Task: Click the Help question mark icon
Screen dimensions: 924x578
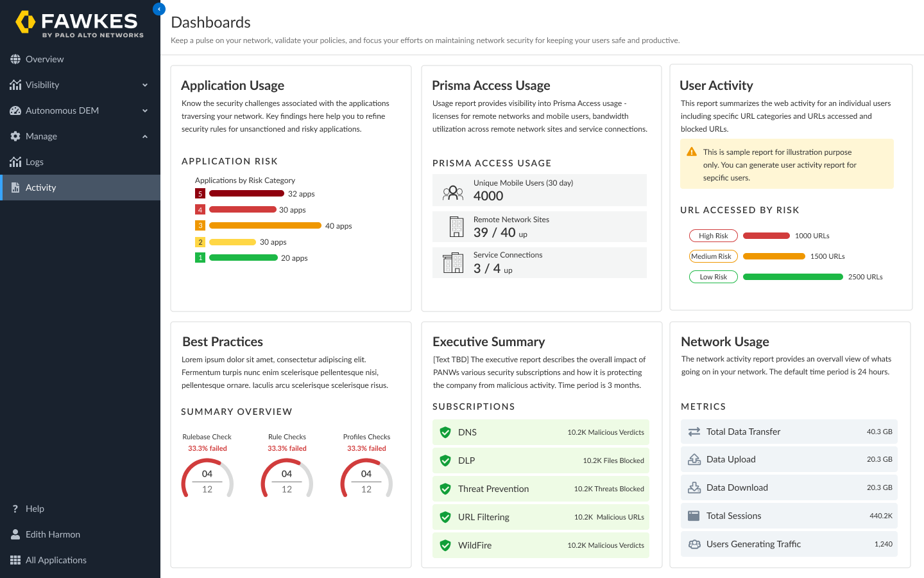Action: 15,509
